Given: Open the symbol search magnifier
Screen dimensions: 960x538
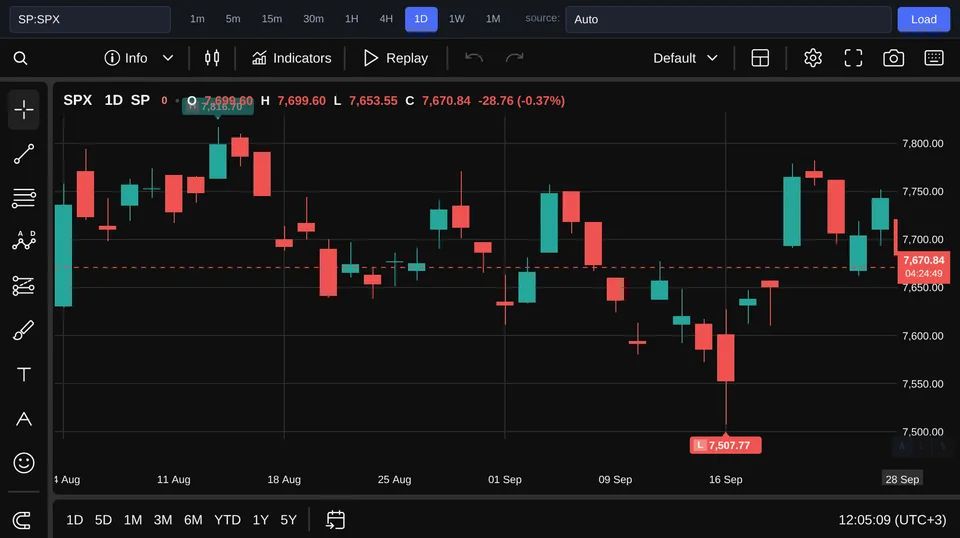Looking at the screenshot, I should [x=20, y=58].
